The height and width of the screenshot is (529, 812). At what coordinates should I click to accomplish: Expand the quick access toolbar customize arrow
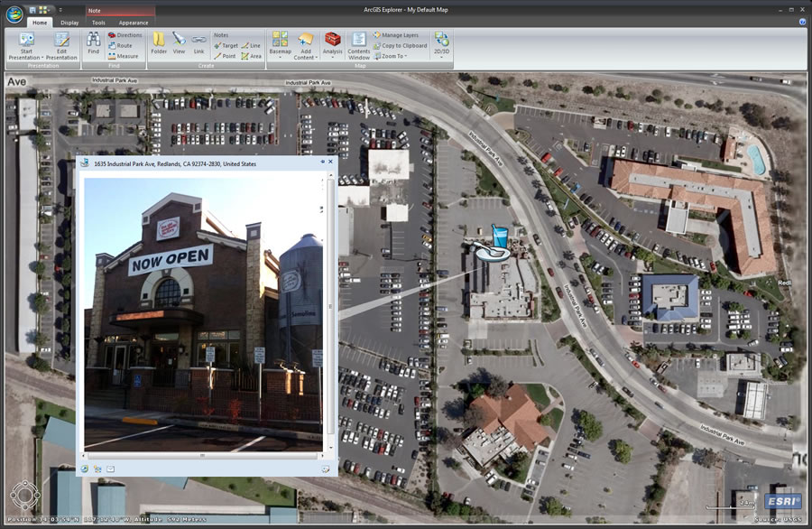pos(60,10)
